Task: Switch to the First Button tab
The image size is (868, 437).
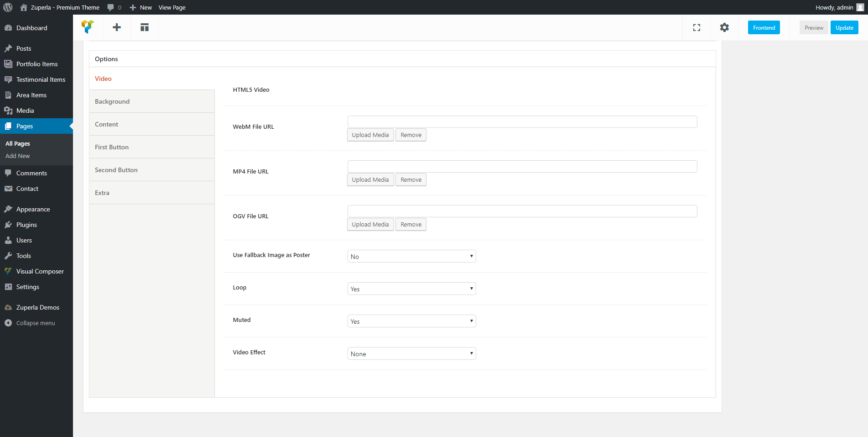Action: click(152, 147)
